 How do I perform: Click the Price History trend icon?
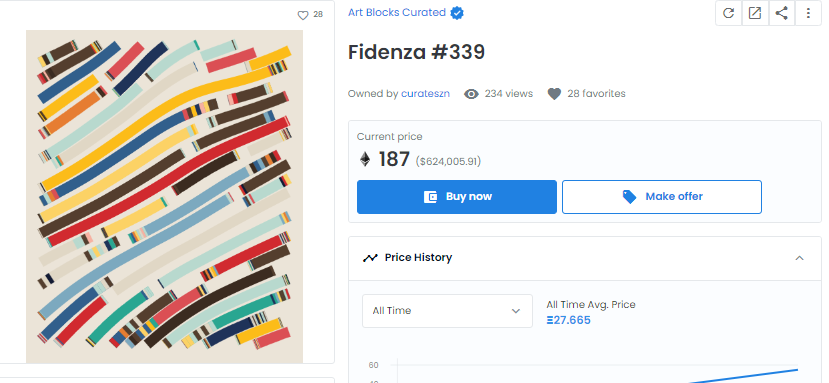click(370, 258)
